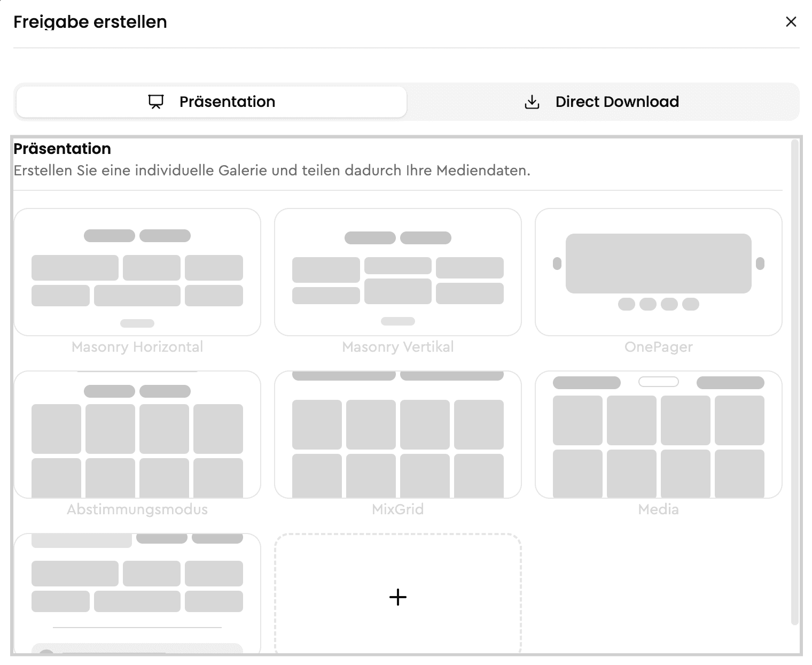Click the download arrow icon

pyautogui.click(x=532, y=102)
